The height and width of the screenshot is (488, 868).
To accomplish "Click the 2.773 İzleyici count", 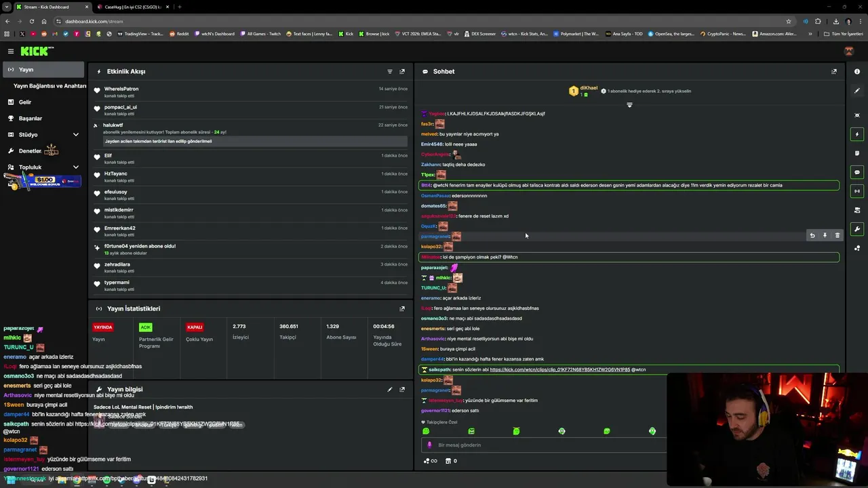I will click(x=239, y=326).
